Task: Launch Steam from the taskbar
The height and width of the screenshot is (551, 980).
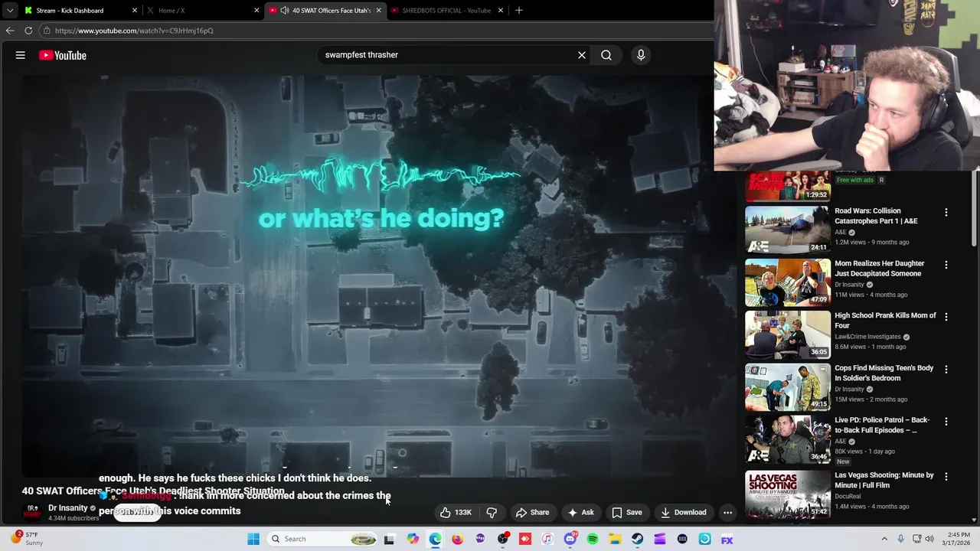Action: (x=637, y=539)
